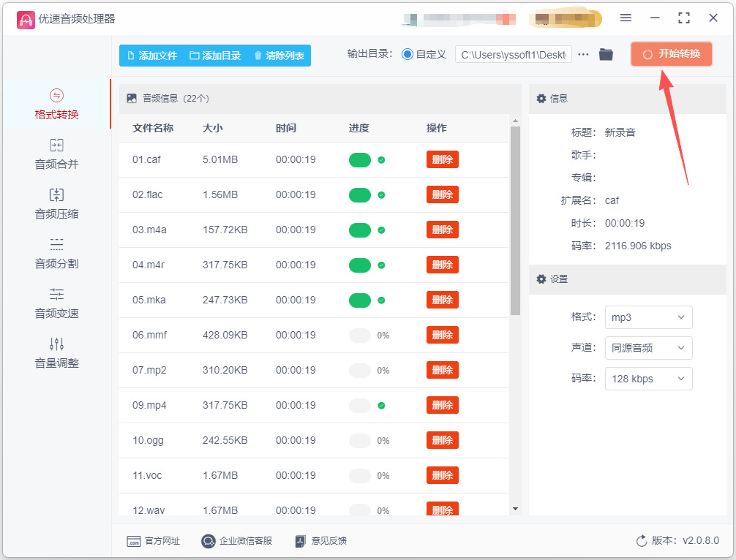736x560 pixels.
Task: Click the 文件名称 column header
Action: coord(153,128)
